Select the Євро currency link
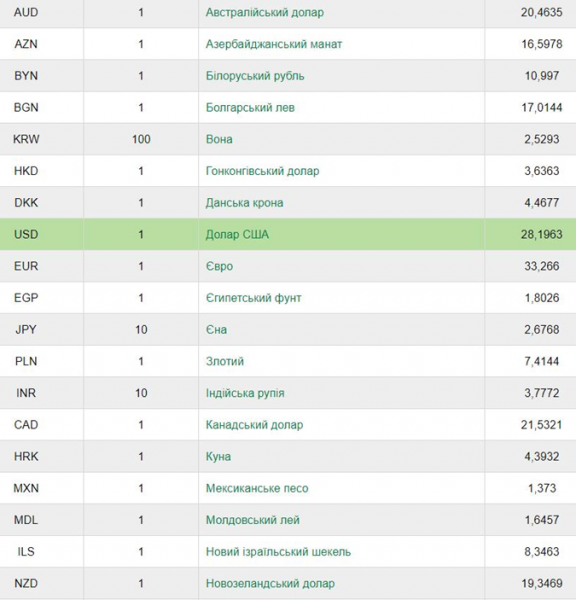 [x=219, y=266]
